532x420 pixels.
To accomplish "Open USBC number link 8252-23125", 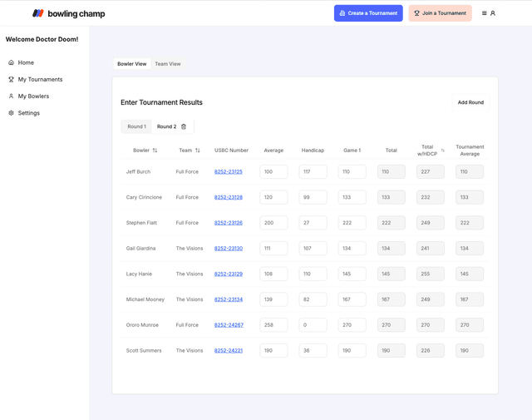I will click(229, 172).
